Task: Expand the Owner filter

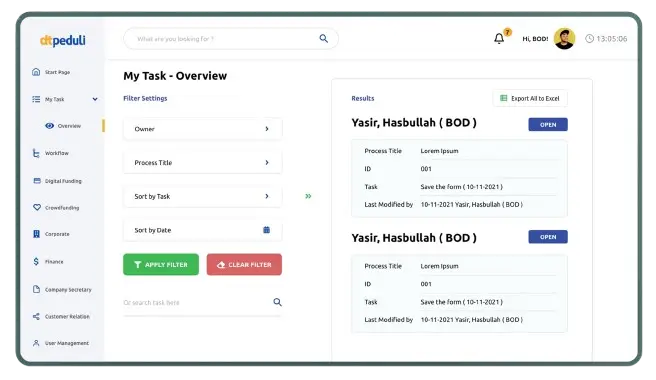Action: pos(202,129)
